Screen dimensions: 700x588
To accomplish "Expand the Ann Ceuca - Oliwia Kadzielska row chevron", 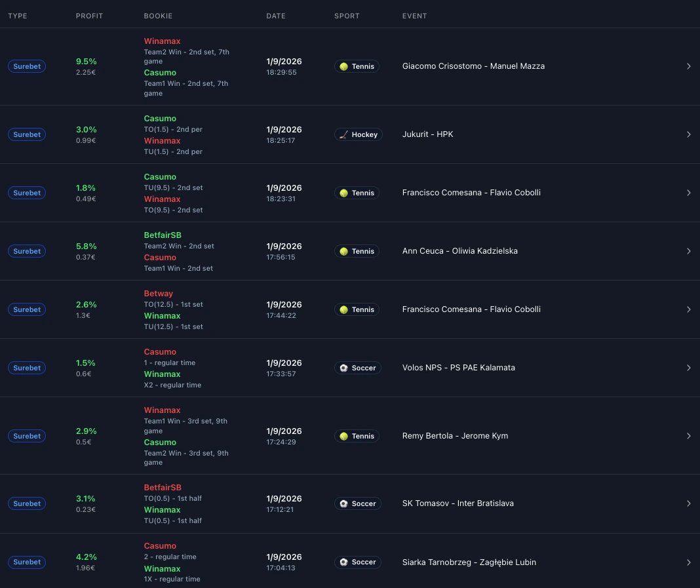I will pos(689,251).
